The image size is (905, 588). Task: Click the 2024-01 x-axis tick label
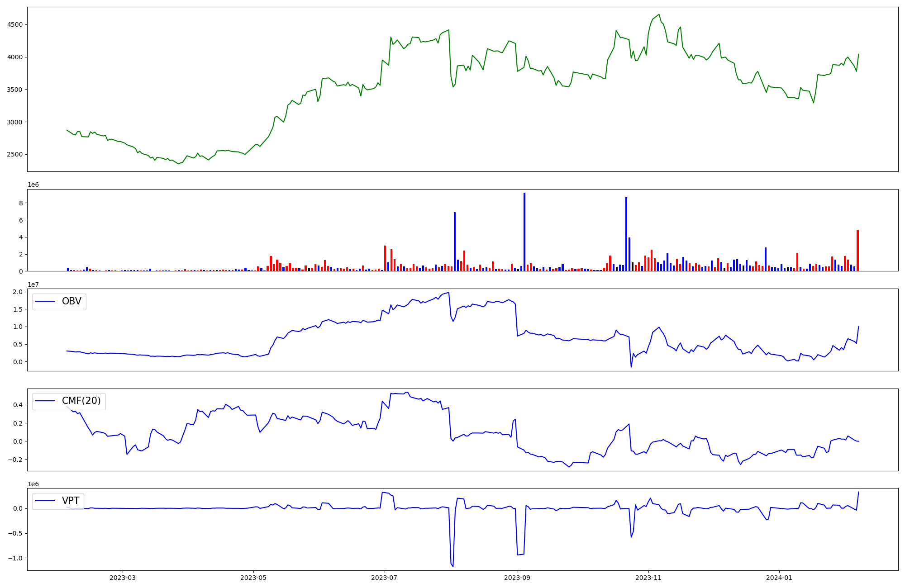point(779,578)
